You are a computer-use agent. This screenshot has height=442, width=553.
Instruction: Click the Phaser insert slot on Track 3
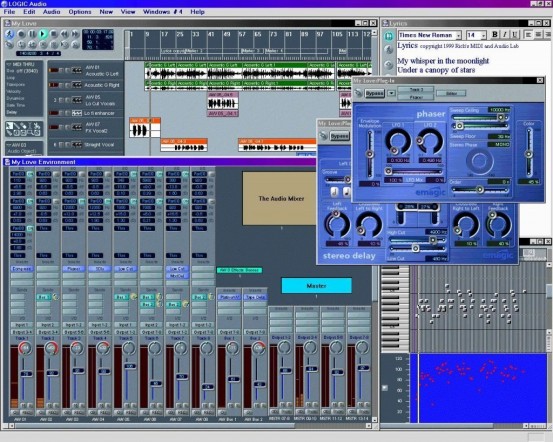[73, 269]
